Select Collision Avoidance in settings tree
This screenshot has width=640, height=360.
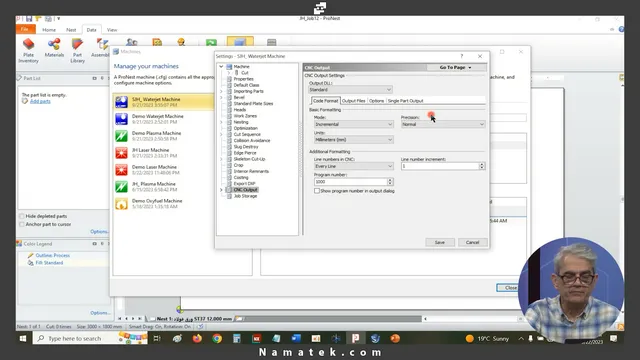click(x=252, y=140)
